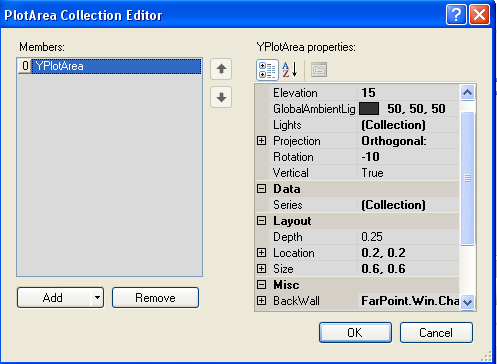Select the Rotation value -10
Viewport: 497px width, 364px height.
[x=370, y=157]
